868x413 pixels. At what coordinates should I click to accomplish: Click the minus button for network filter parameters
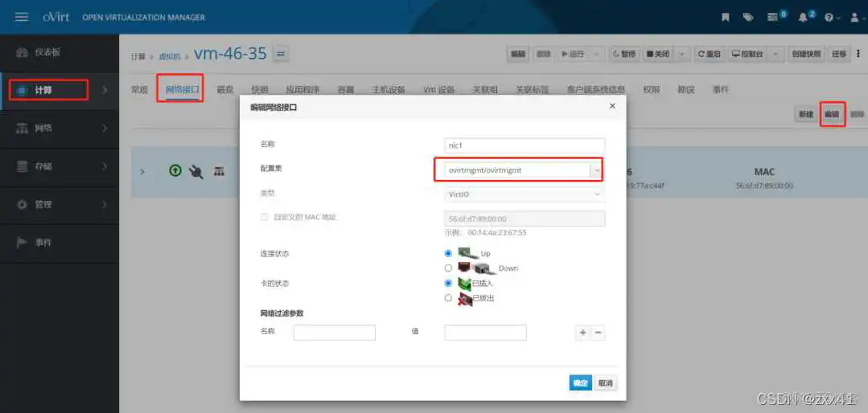[x=598, y=333]
